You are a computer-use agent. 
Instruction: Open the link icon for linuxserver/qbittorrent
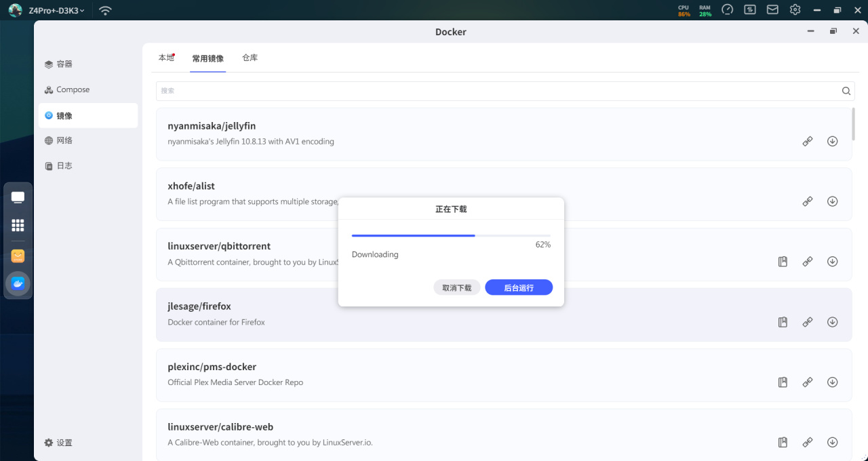click(808, 262)
